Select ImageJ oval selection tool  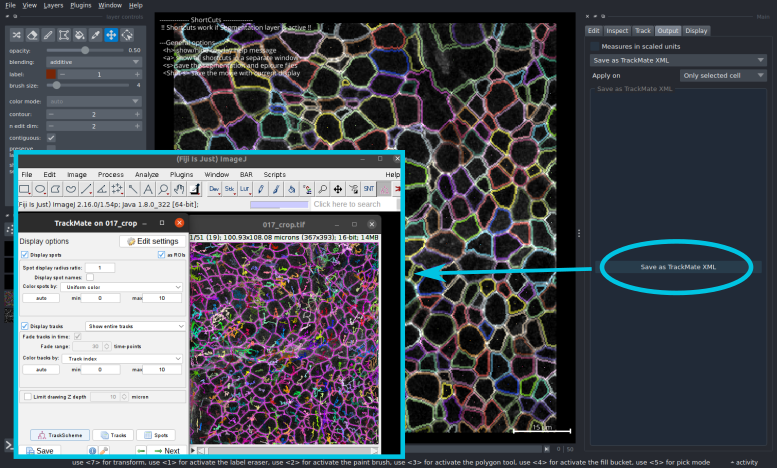pyautogui.click(x=40, y=188)
